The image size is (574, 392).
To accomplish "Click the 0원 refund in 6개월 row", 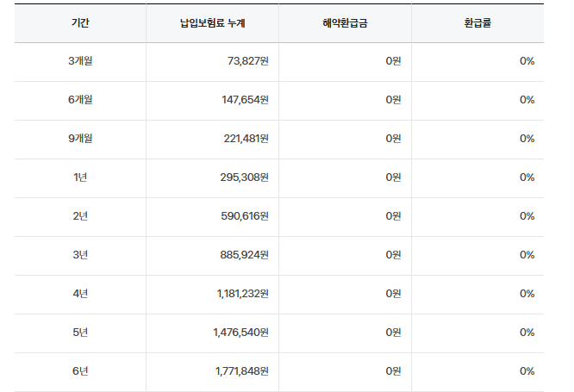I will pyautogui.click(x=394, y=100).
